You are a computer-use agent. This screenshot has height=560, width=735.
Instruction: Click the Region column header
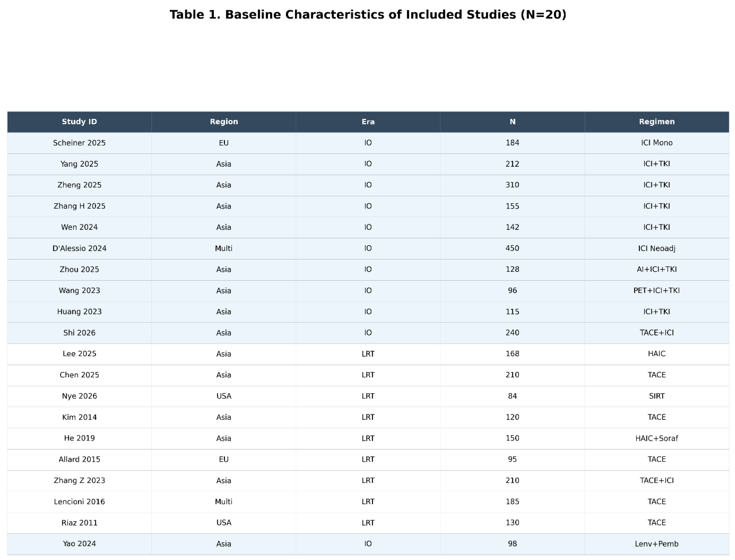[224, 122]
